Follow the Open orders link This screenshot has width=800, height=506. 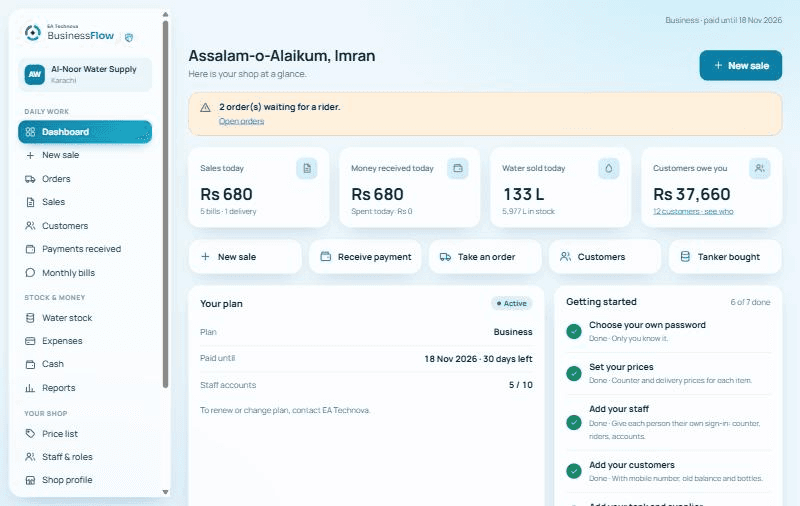[x=241, y=121]
